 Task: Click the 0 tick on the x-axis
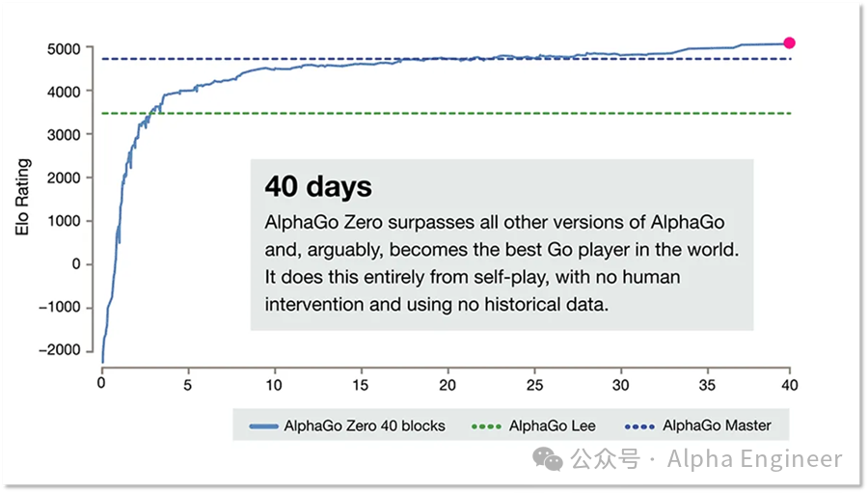point(100,383)
